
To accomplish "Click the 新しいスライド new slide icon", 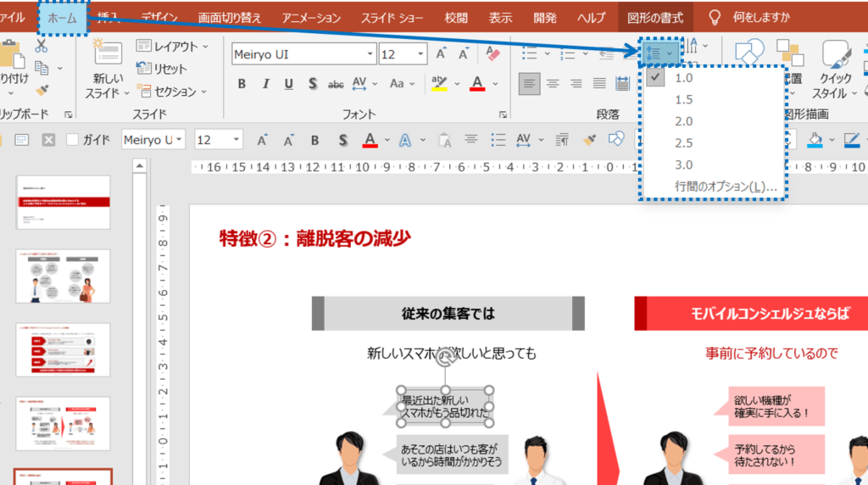I will (x=108, y=53).
